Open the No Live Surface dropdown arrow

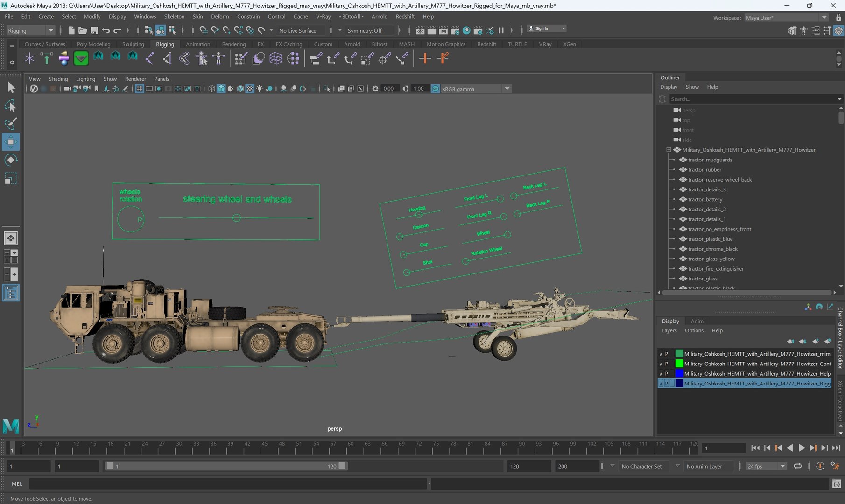coord(271,30)
